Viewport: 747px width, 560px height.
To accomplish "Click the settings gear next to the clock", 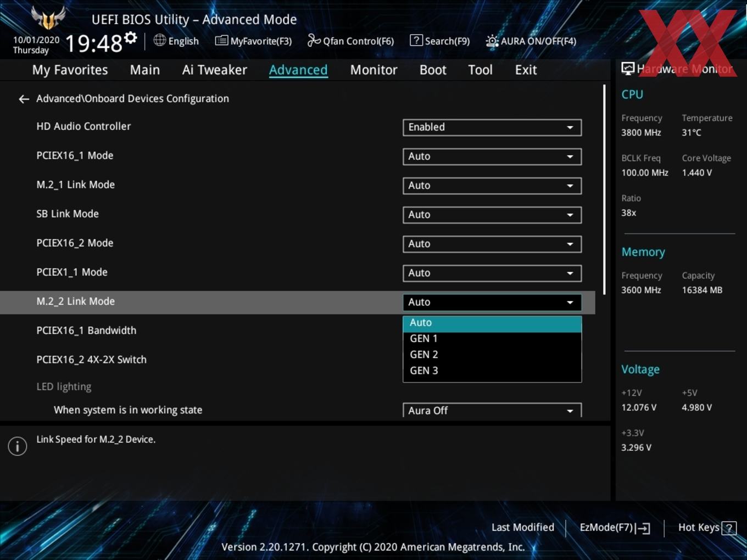I will (130, 38).
